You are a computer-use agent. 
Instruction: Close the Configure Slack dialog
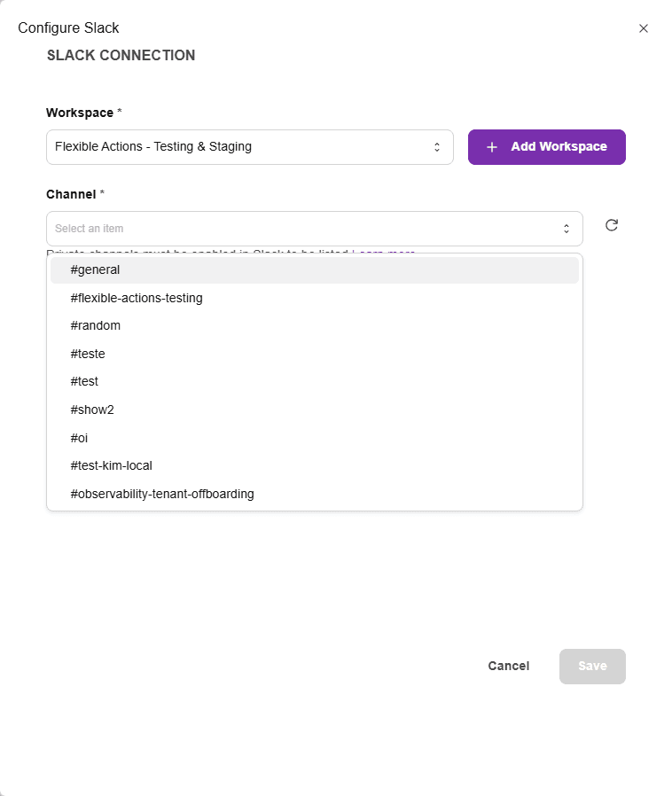[x=643, y=28]
